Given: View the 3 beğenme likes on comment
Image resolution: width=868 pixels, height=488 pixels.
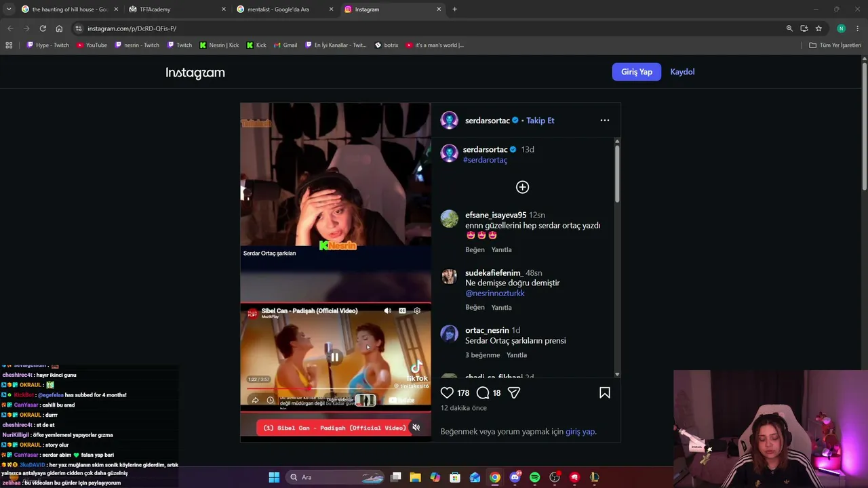Looking at the screenshot, I should (482, 355).
